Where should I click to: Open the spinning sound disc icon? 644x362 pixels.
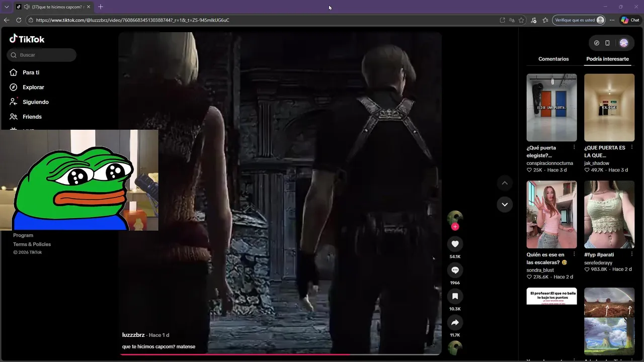coord(455,348)
